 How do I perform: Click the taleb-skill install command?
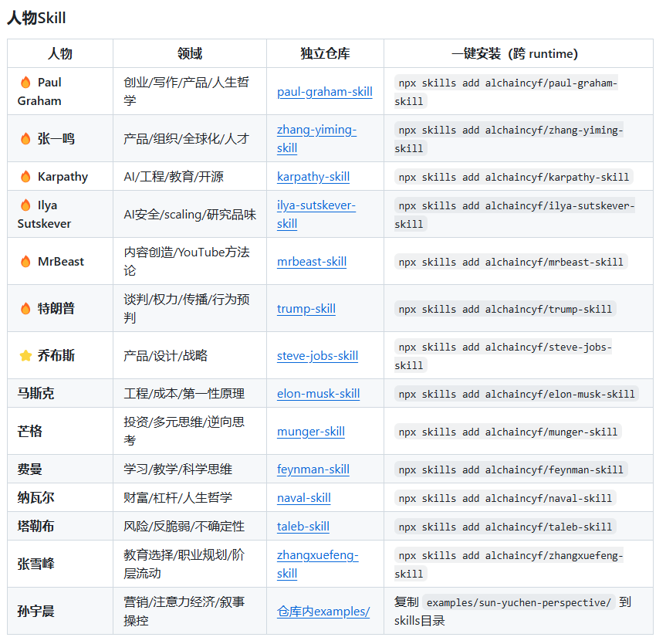tap(505, 527)
